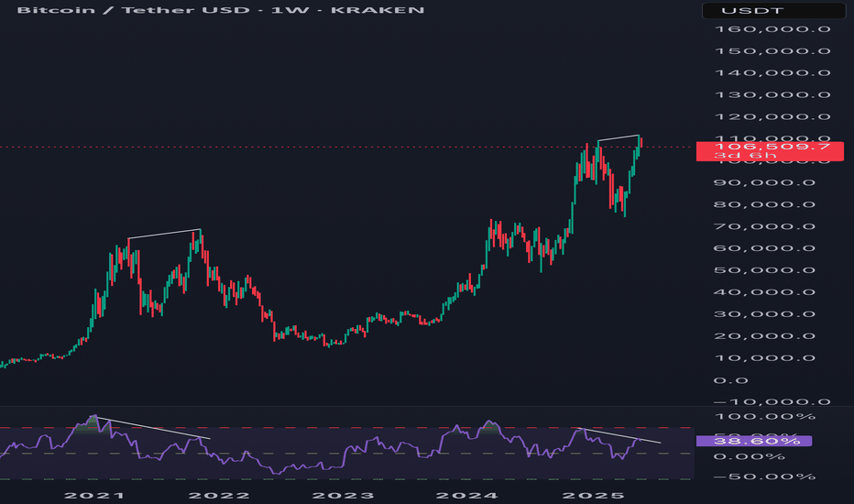Viewport: 854px width, 504px height.
Task: Click the 2021 time axis label
Action: click(94, 496)
